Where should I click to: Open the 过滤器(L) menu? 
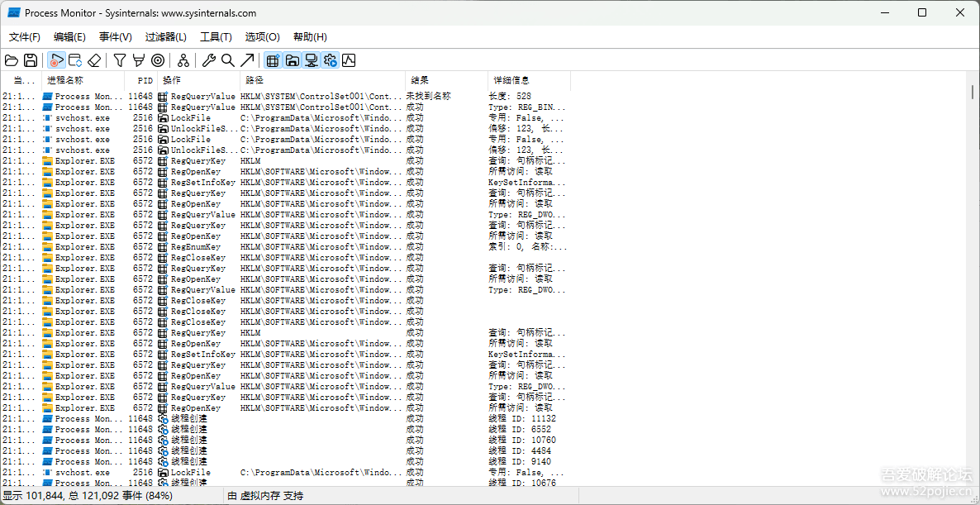(166, 37)
